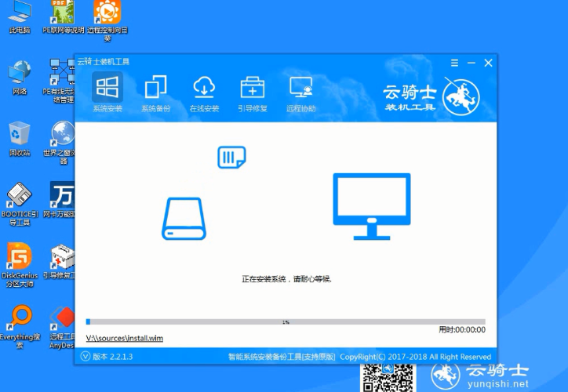Open the 引导修复 boot repair tab
The width and height of the screenshot is (568, 392).
[x=253, y=93]
